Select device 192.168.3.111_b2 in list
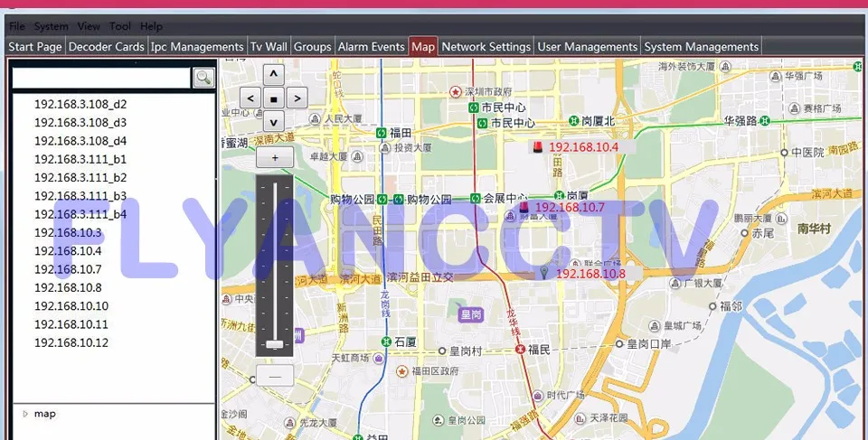Viewport: 868px width, 440px height. [80, 177]
